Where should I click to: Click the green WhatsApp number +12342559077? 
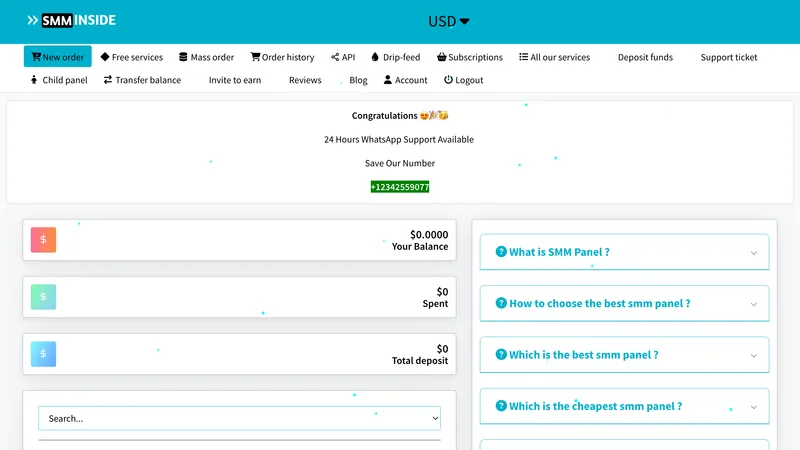click(400, 187)
